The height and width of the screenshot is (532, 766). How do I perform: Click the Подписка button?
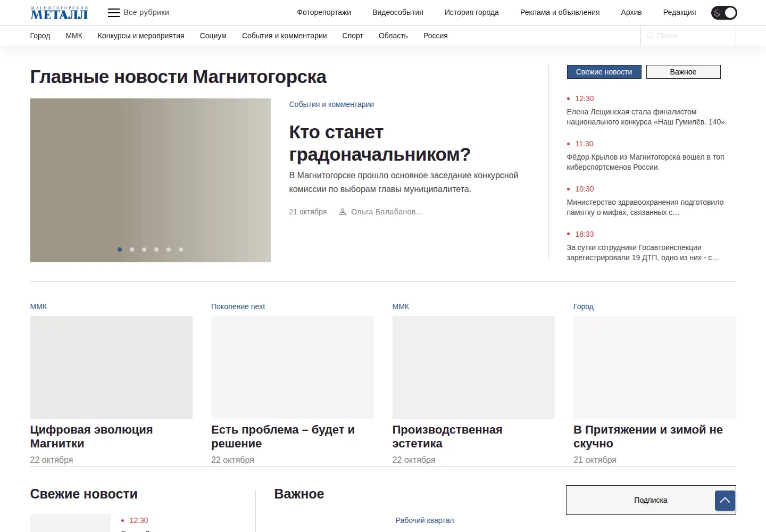[x=651, y=500]
